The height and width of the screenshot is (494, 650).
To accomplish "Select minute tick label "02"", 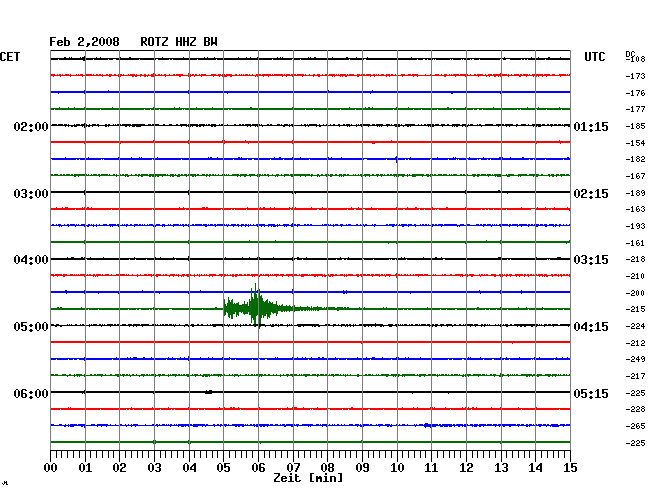I will (x=119, y=468).
